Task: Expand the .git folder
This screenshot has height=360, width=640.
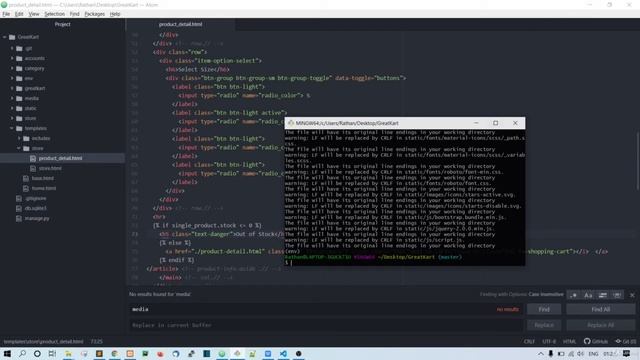Action: coord(12,48)
